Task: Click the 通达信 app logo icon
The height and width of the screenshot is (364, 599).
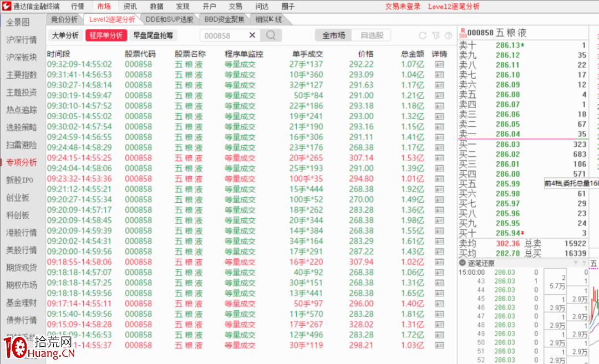Action: pyautogui.click(x=6, y=6)
